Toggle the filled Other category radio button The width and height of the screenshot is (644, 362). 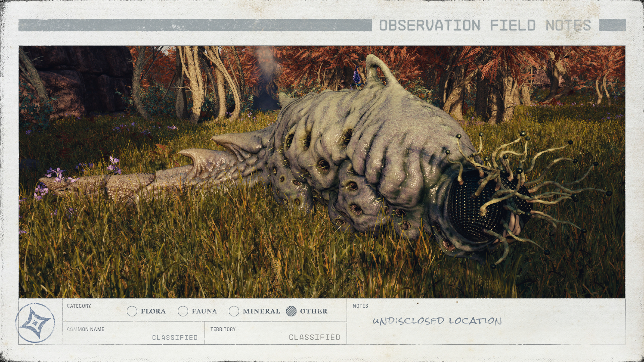click(x=291, y=311)
